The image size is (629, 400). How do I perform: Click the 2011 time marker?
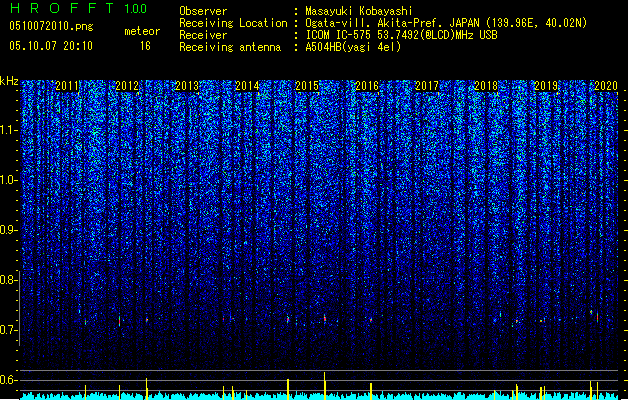67,86
